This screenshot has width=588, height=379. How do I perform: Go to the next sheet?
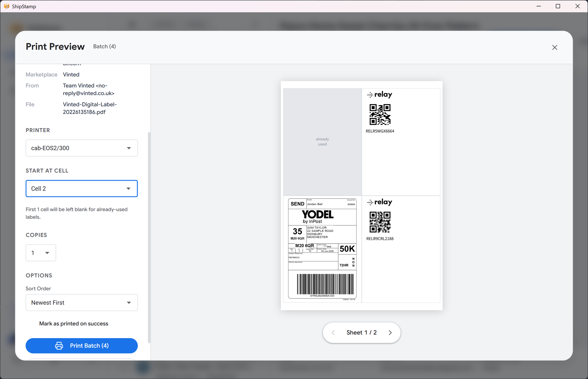pos(390,333)
